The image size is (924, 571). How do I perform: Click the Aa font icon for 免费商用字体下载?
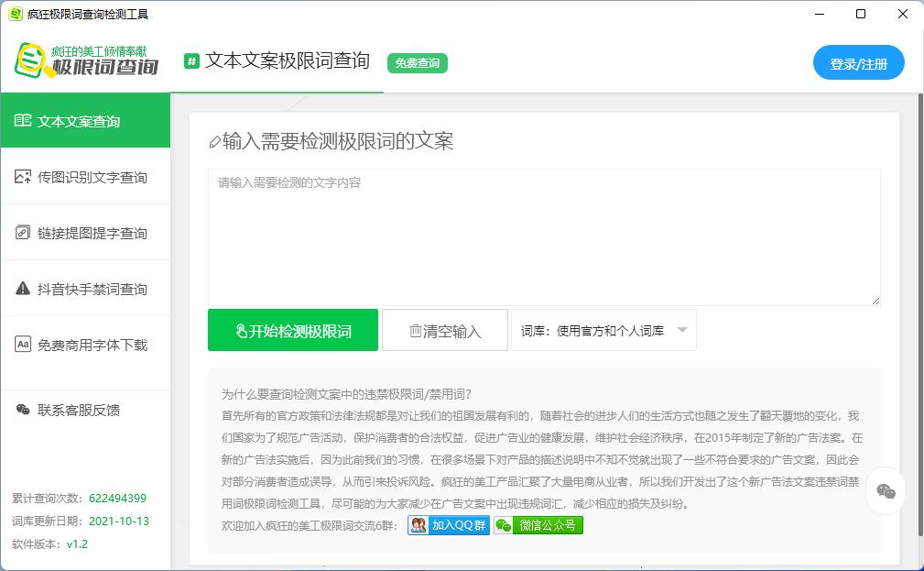click(22, 344)
